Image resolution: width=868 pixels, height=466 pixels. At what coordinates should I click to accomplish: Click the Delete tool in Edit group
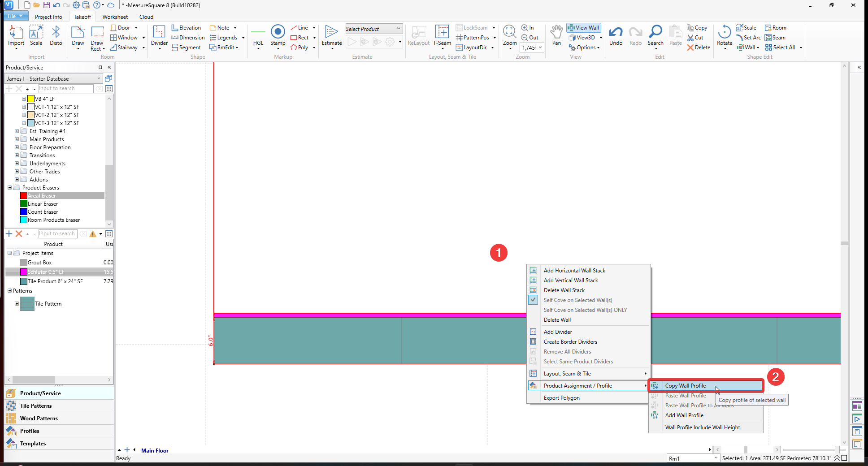tap(699, 47)
